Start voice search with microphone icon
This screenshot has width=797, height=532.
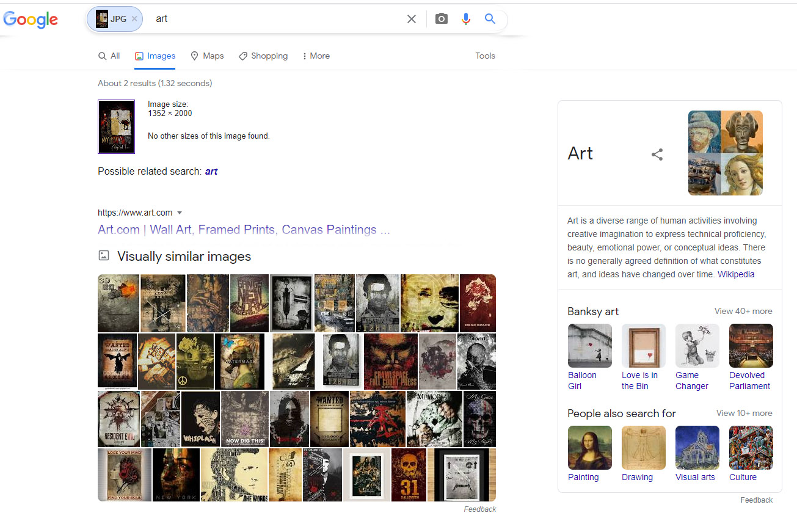coord(466,19)
